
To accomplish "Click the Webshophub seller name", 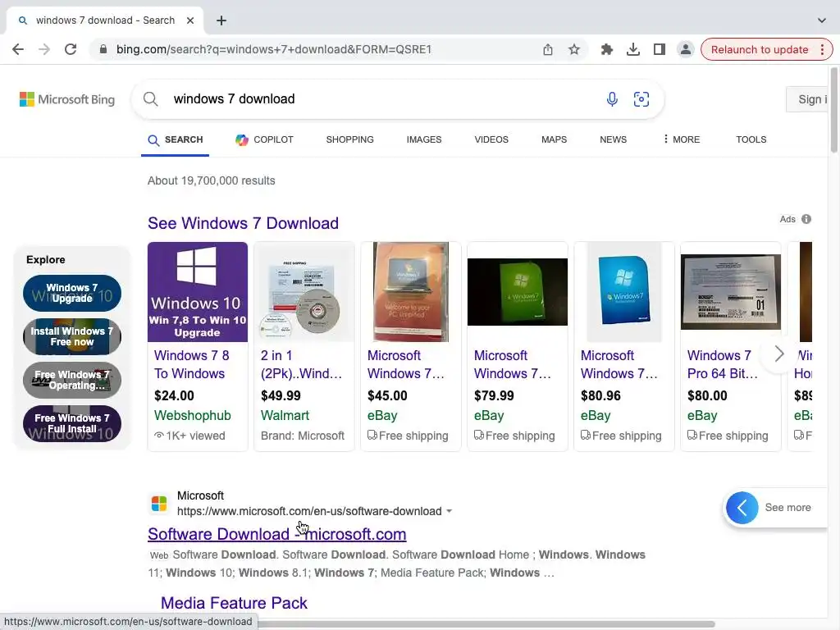I will point(192,415).
